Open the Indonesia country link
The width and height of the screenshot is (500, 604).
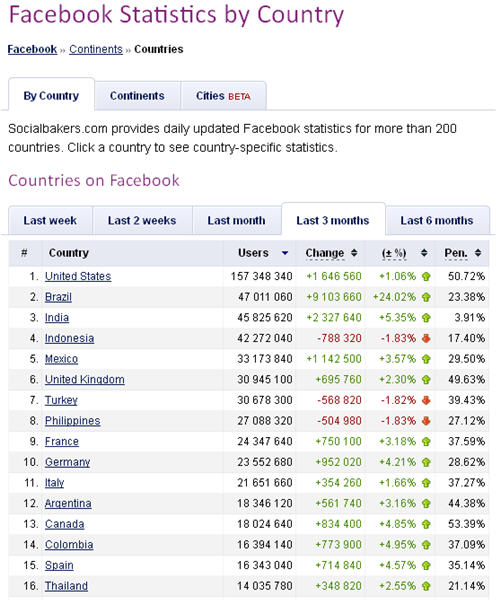[69, 338]
